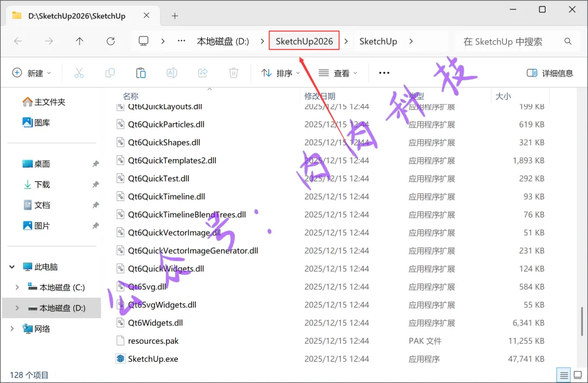Click the vertical scrollbar thumb of file list
The height and width of the screenshot is (383, 588).
pos(581,321)
